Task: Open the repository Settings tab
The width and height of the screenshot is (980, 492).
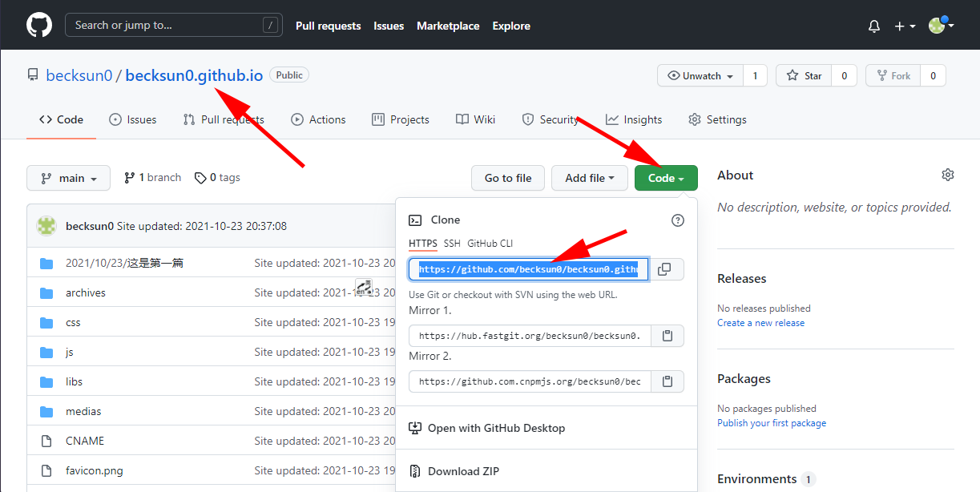Action: (x=717, y=119)
